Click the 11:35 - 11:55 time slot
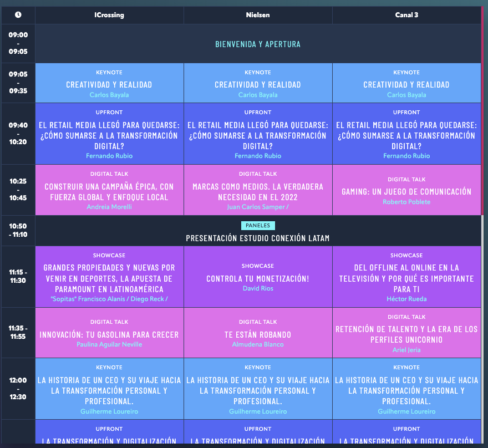This screenshot has height=448, width=488. coord(18,332)
